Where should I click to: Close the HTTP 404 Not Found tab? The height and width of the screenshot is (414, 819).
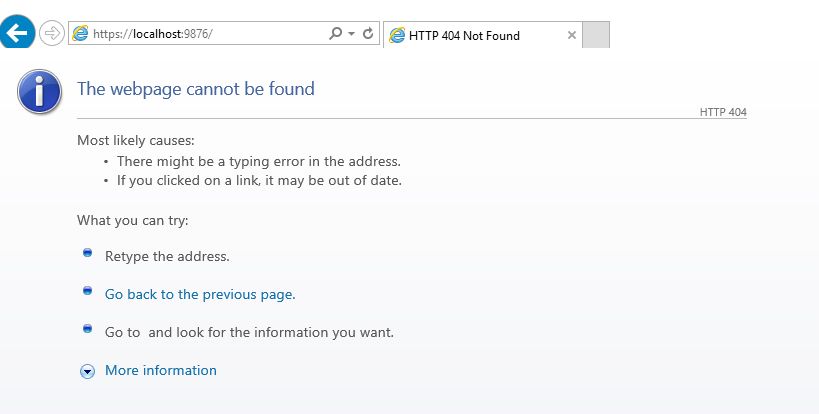pyautogui.click(x=571, y=35)
